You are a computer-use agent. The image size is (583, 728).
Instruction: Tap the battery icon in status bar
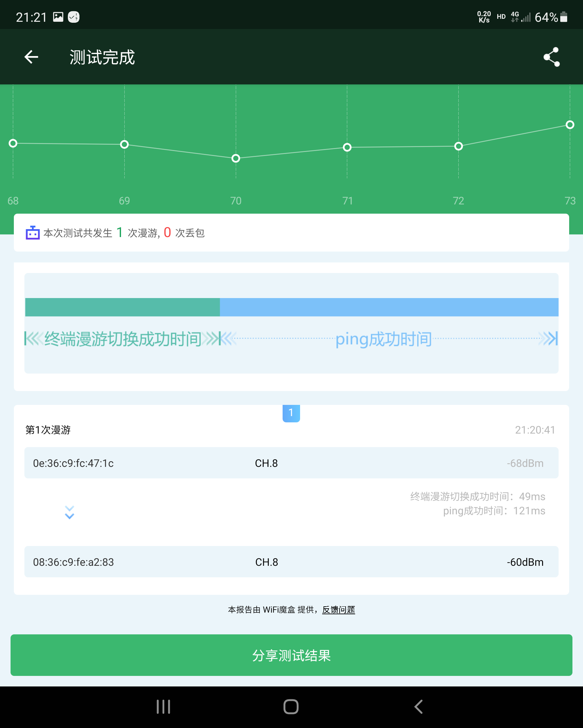(564, 17)
